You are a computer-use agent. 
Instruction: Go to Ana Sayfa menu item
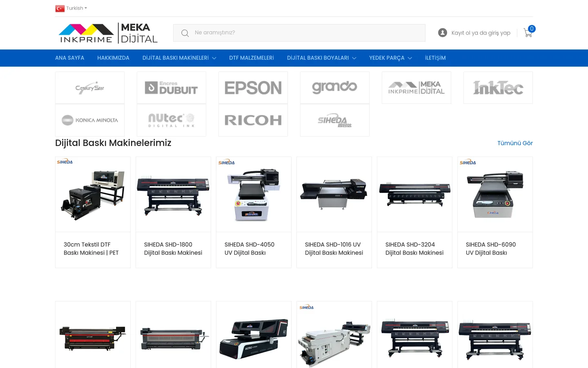70,58
